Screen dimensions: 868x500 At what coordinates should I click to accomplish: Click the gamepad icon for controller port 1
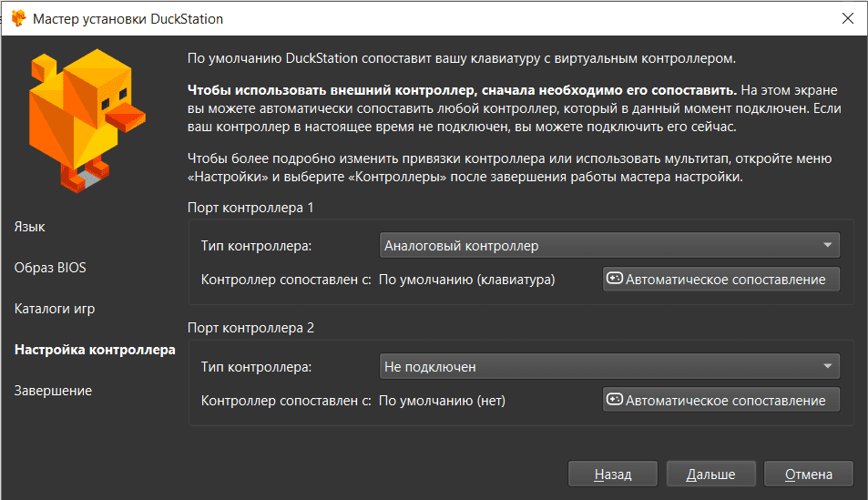click(x=615, y=279)
